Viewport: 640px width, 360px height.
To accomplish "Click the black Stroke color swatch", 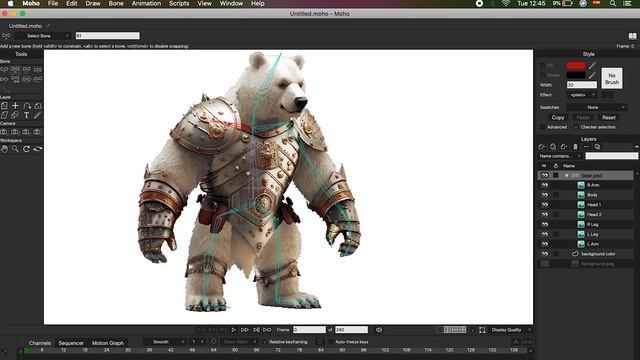I will (x=576, y=75).
